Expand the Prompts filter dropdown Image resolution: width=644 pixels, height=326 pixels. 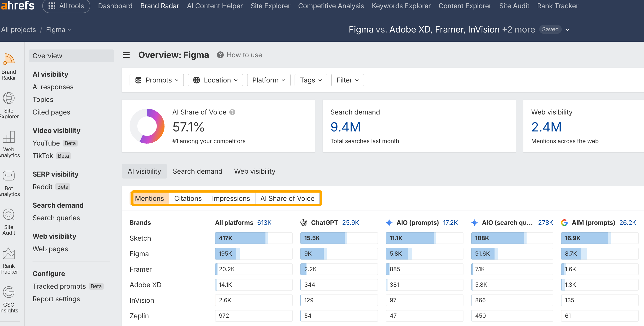click(x=157, y=80)
